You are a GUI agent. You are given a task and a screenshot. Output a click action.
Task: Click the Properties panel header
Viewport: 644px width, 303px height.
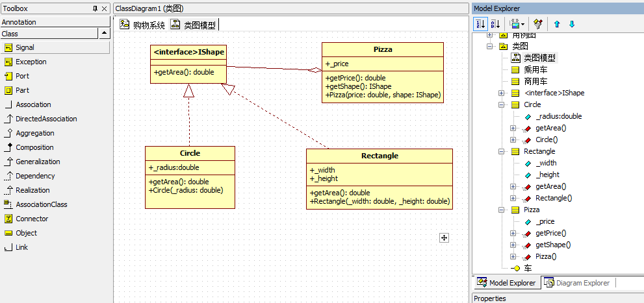(x=558, y=298)
